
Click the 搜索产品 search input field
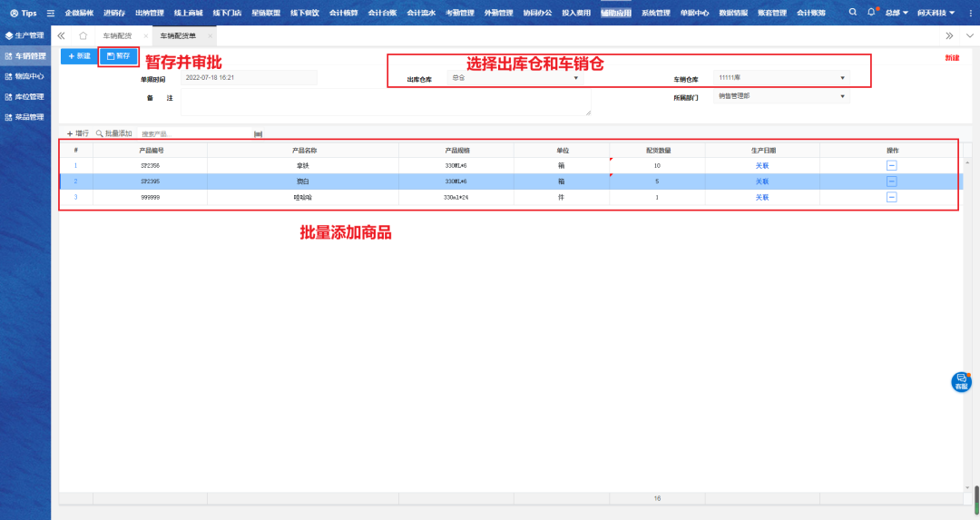(x=191, y=133)
